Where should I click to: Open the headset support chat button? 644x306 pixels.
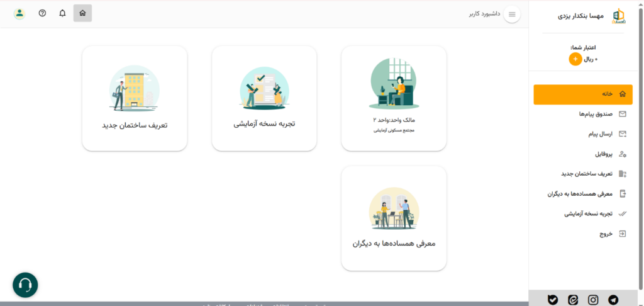click(25, 285)
